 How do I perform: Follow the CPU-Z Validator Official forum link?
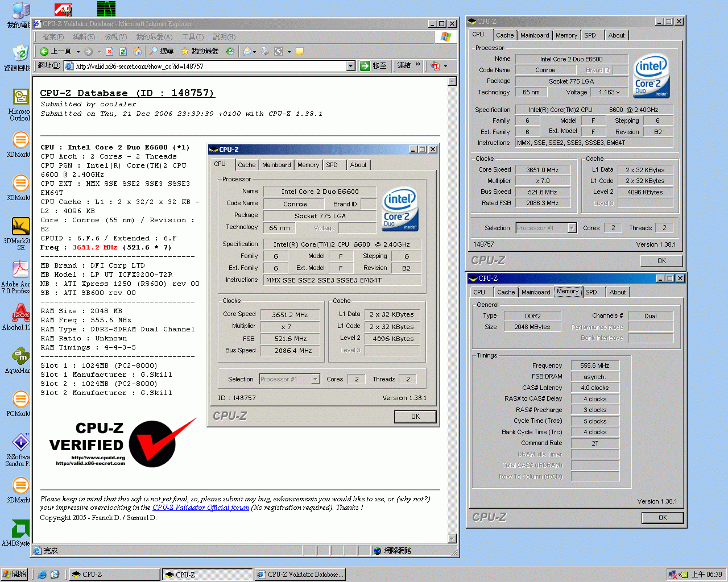pyautogui.click(x=201, y=508)
